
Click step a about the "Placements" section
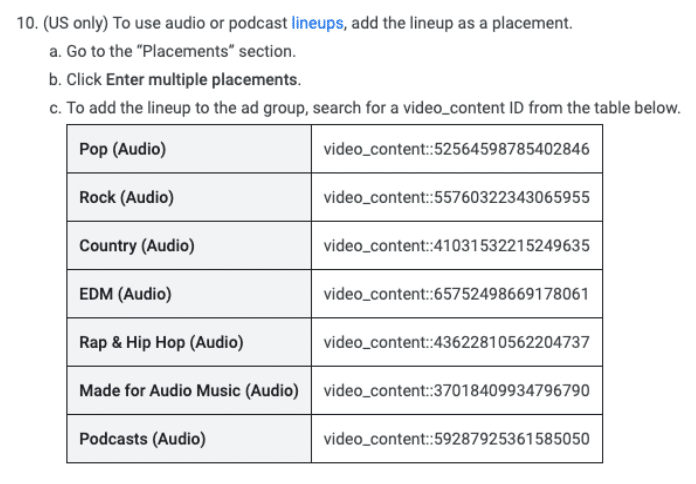(180, 51)
